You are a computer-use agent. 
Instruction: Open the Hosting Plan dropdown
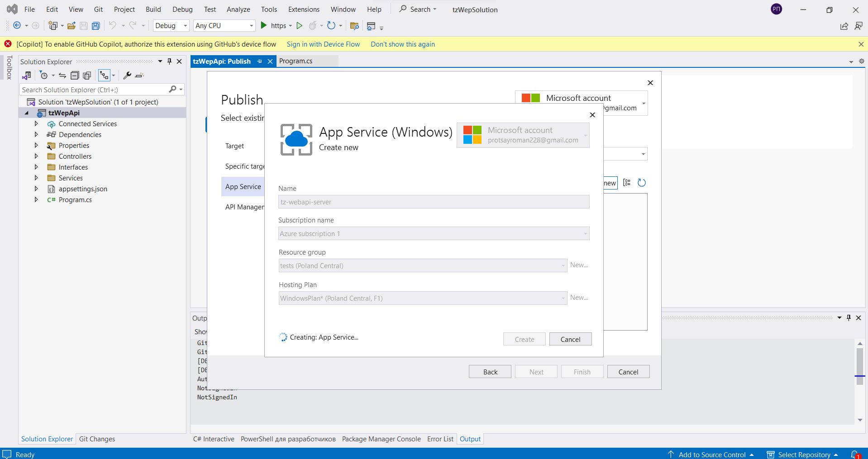point(563,298)
